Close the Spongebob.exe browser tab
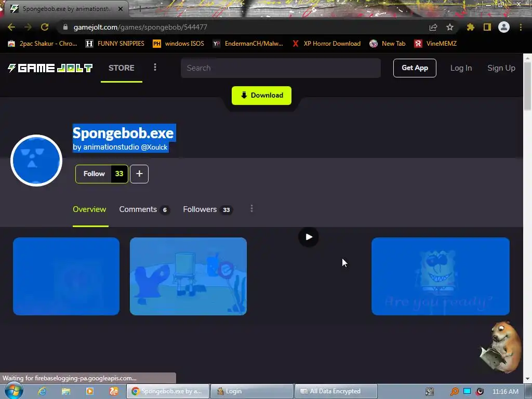This screenshot has height=399, width=532. click(121, 9)
